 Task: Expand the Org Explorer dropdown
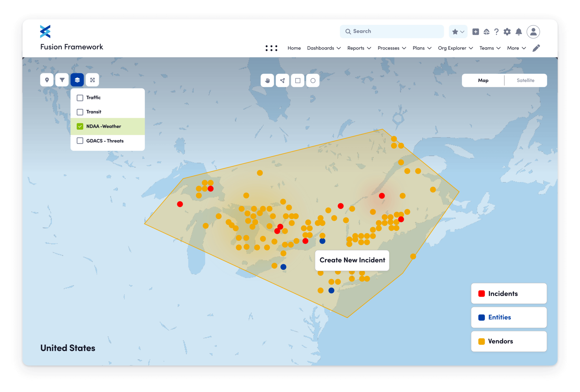[455, 48]
